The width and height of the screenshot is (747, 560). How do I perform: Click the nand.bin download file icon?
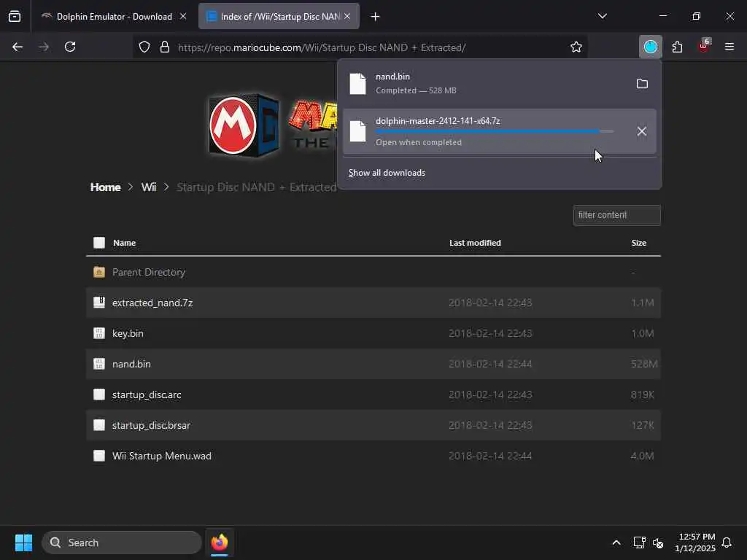(x=357, y=84)
